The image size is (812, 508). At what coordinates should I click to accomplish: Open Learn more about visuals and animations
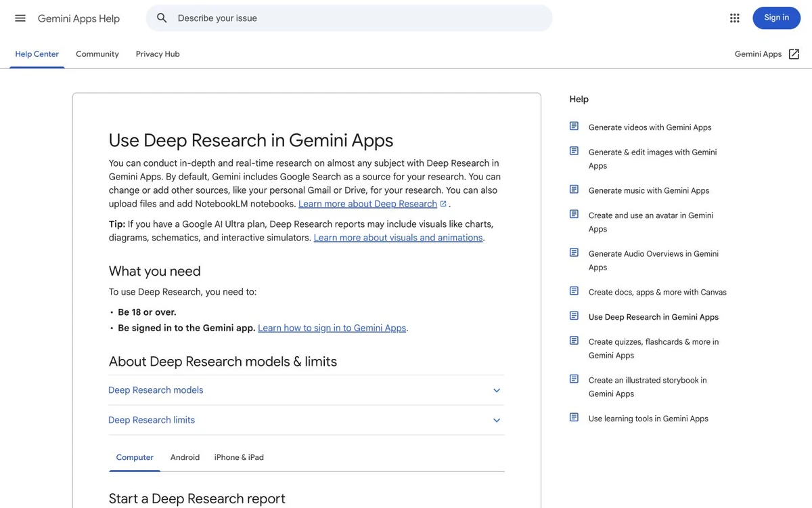[398, 238]
